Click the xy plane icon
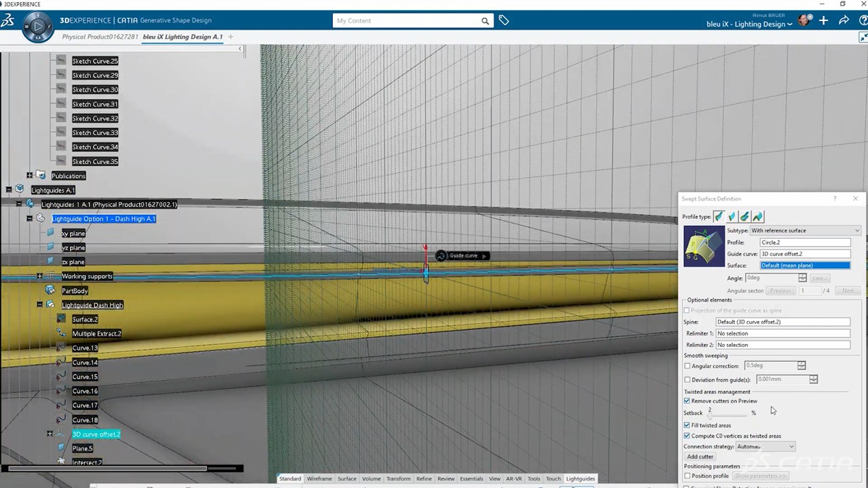This screenshot has height=488, width=868. coord(50,233)
